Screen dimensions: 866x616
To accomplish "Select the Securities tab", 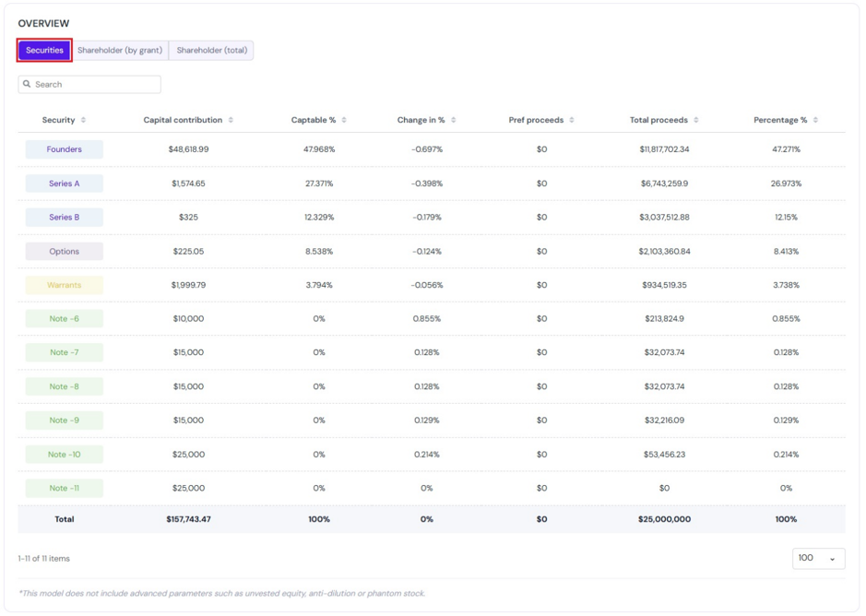I will tap(44, 51).
